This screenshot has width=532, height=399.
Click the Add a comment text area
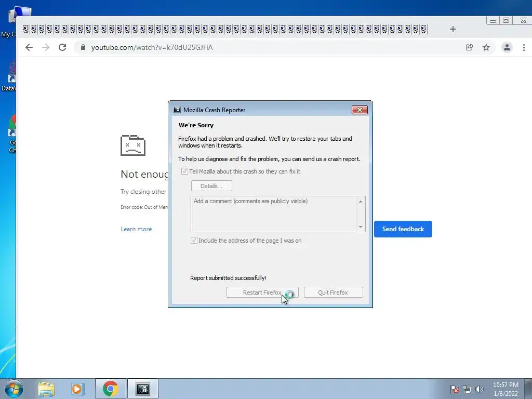[x=278, y=214]
